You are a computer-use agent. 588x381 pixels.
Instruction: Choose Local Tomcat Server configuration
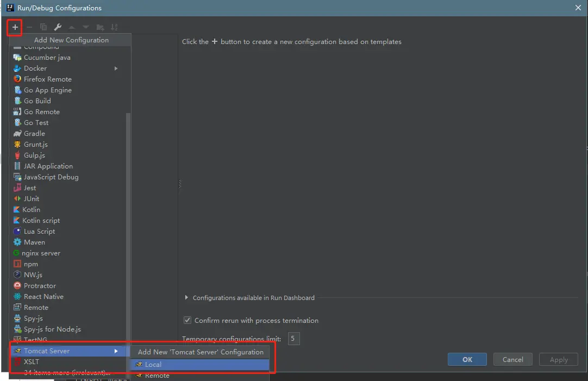click(x=199, y=365)
